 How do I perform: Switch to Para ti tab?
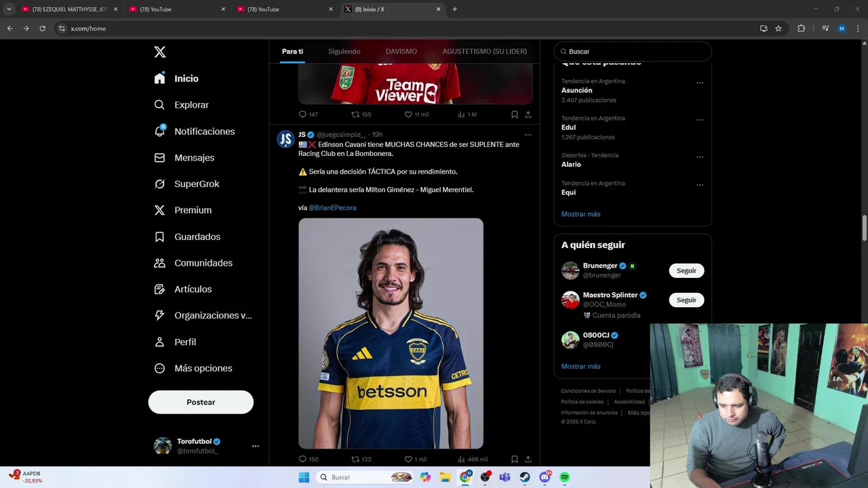coord(292,52)
